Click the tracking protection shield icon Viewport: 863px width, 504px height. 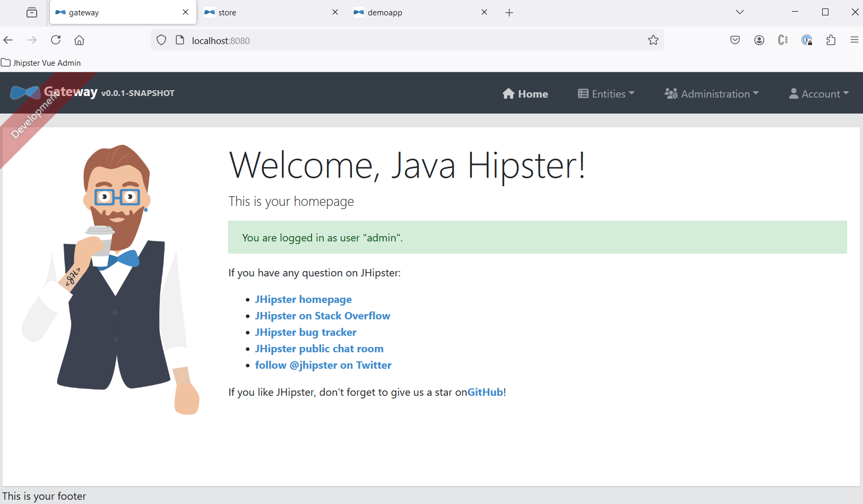pos(161,40)
